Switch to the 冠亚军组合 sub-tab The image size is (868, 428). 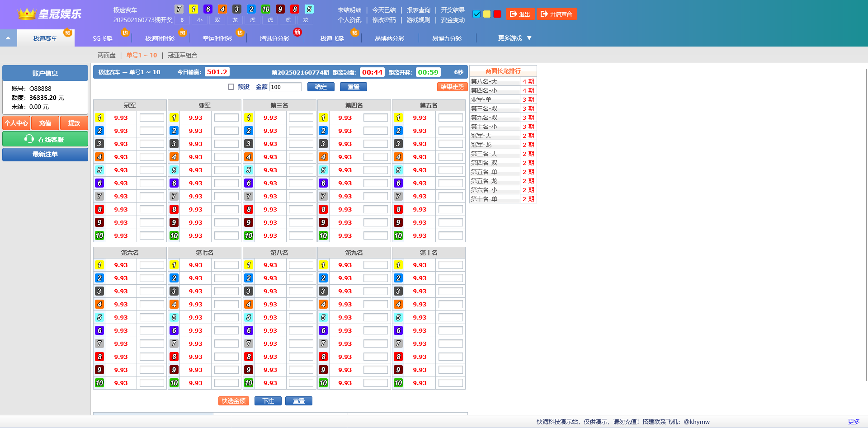coord(183,55)
